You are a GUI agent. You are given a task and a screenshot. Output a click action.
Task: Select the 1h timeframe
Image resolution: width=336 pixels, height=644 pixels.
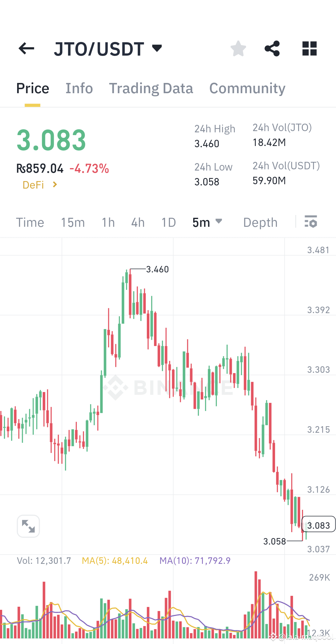tap(108, 222)
